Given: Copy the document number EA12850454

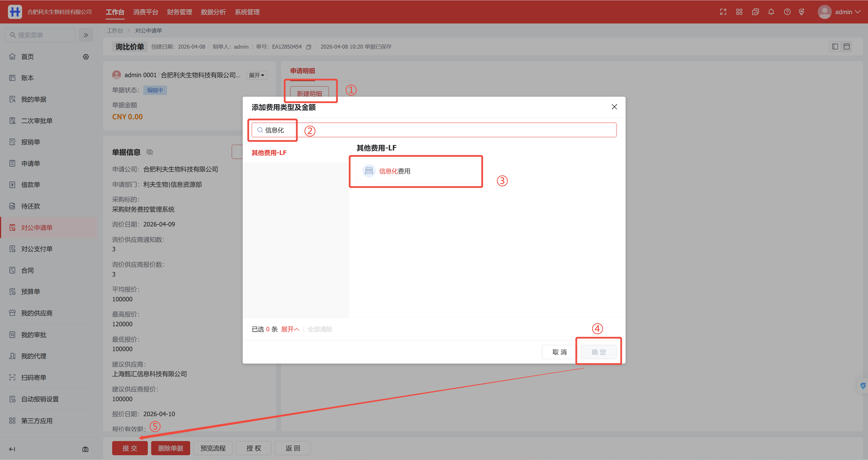Looking at the screenshot, I should tap(309, 47).
